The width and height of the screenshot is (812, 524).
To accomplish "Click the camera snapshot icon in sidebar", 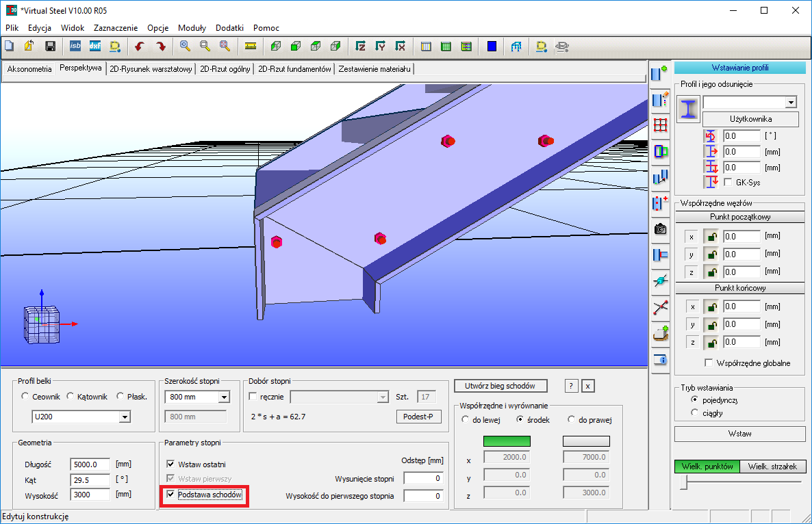I will coord(660,228).
